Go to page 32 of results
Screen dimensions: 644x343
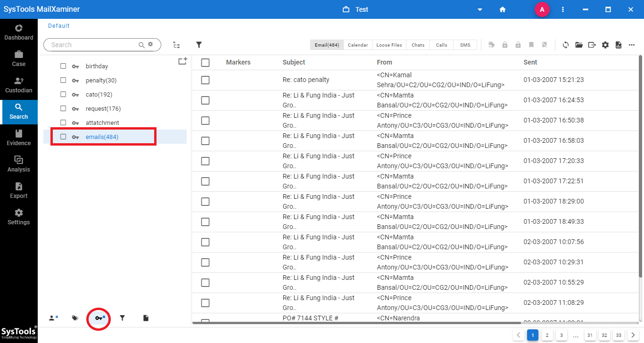tap(604, 335)
